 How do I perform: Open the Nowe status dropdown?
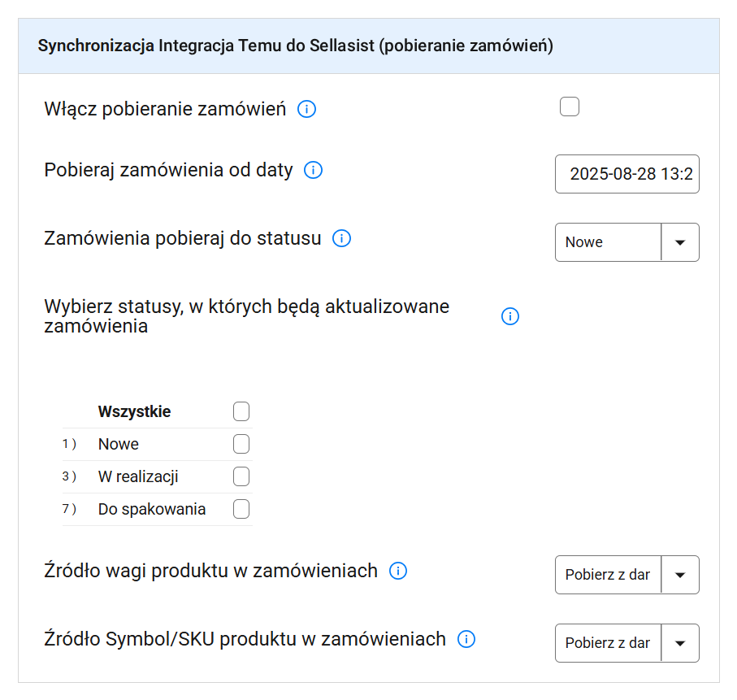627,242
